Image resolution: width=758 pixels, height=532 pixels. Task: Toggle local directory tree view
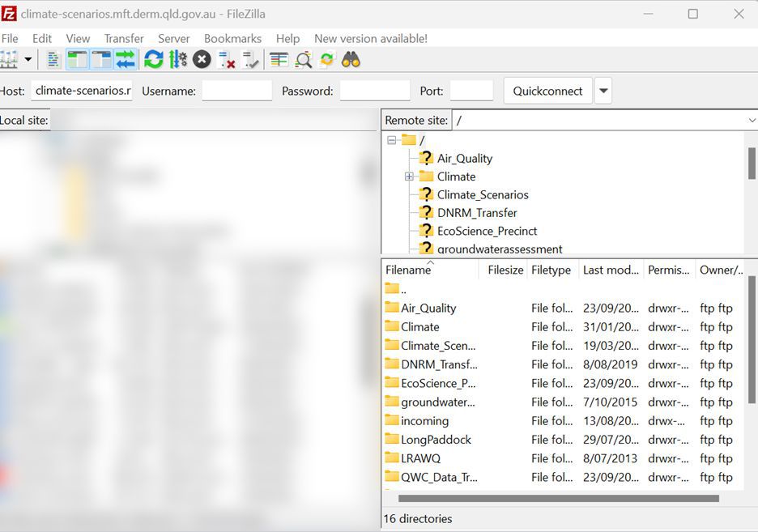[x=78, y=59]
